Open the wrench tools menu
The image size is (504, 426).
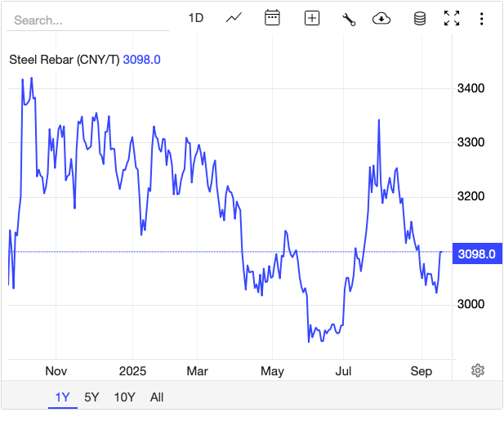click(x=349, y=18)
